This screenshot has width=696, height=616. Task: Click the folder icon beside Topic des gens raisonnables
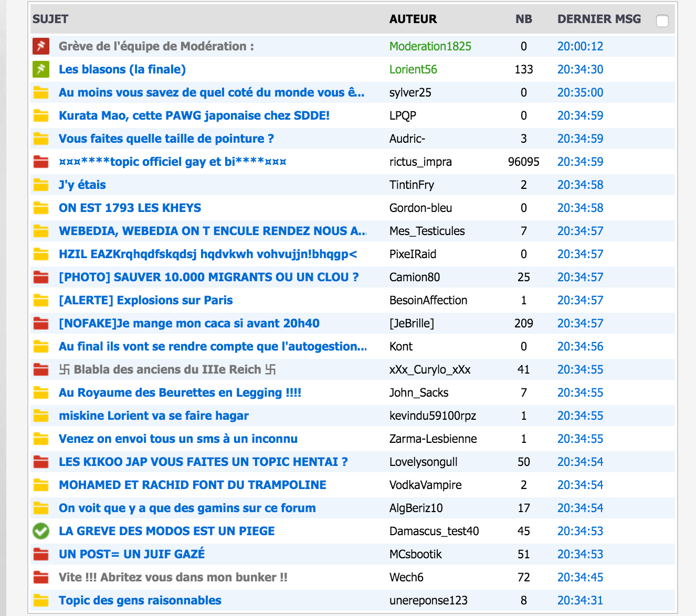(x=41, y=600)
